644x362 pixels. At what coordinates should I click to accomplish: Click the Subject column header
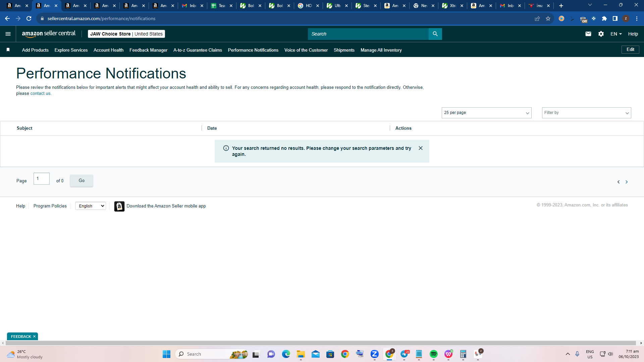point(24,128)
